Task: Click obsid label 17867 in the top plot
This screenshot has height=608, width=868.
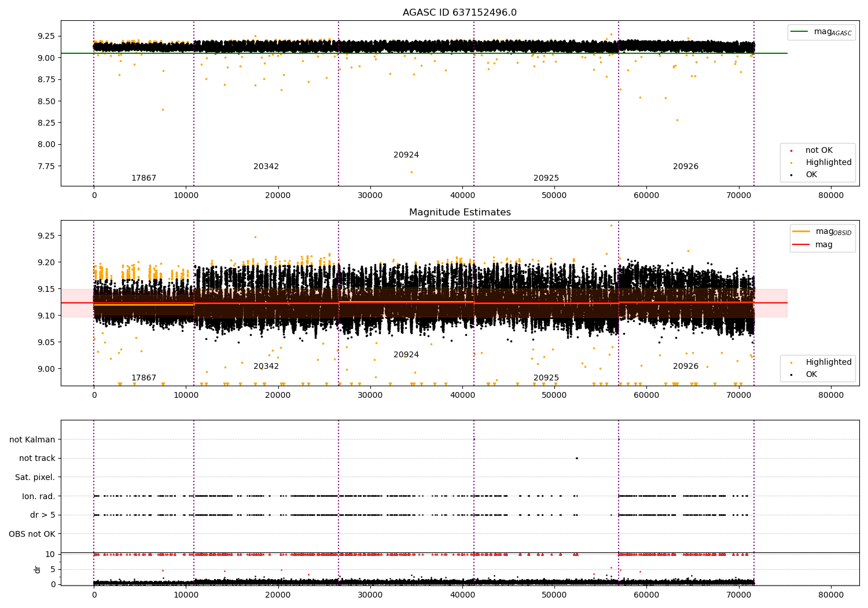Action: 144,178
